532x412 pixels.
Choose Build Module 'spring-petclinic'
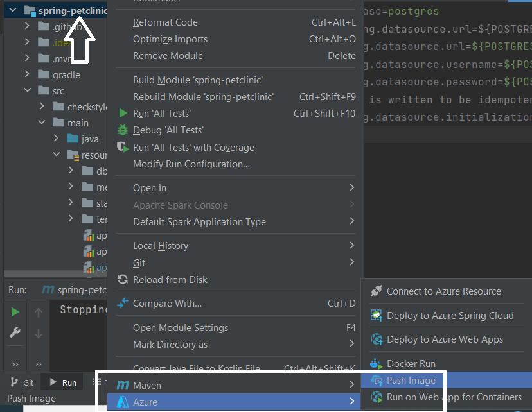point(236,80)
